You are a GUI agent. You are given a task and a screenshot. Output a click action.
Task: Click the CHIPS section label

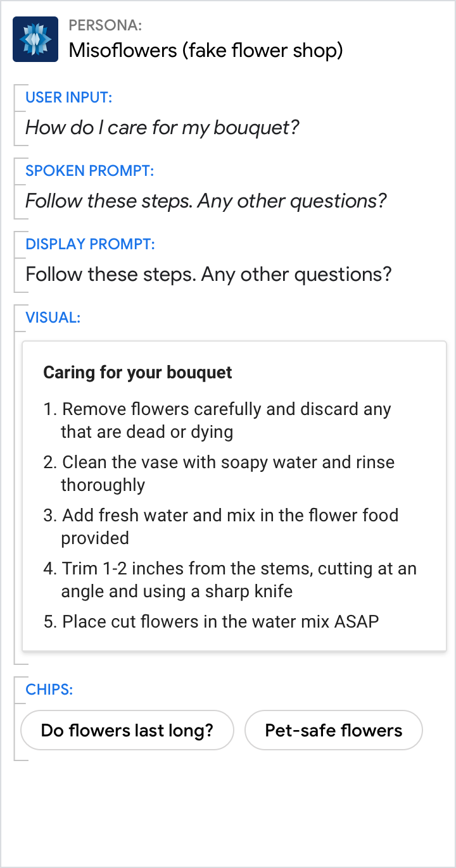pyautogui.click(x=49, y=690)
